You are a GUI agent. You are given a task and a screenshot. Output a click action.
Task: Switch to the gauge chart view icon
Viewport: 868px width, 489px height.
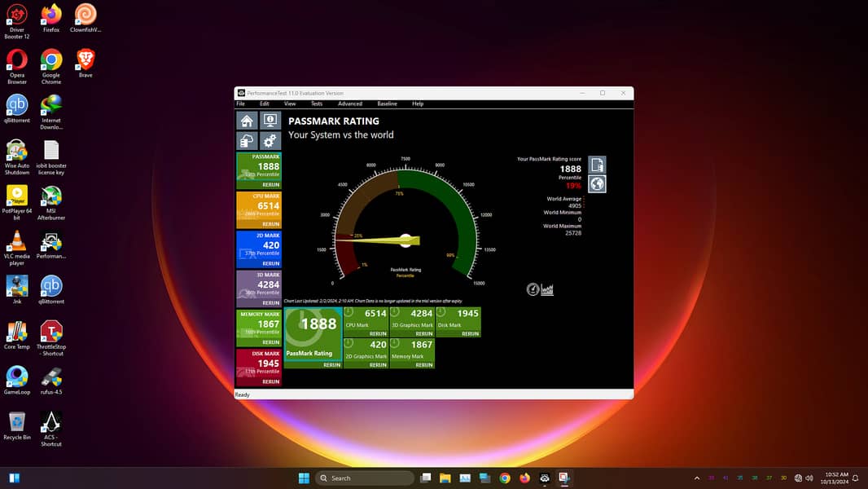[x=533, y=289]
